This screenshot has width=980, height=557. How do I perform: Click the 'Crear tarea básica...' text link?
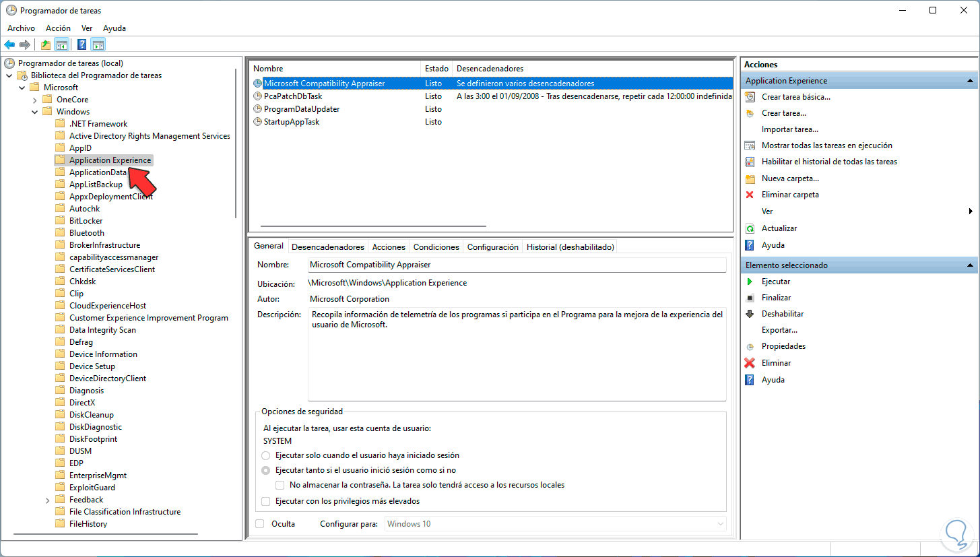point(796,97)
